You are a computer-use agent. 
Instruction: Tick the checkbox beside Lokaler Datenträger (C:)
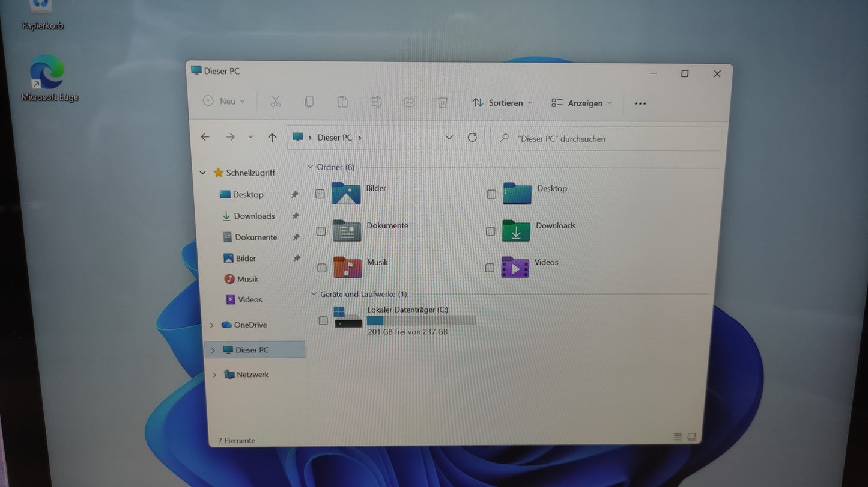[323, 320]
